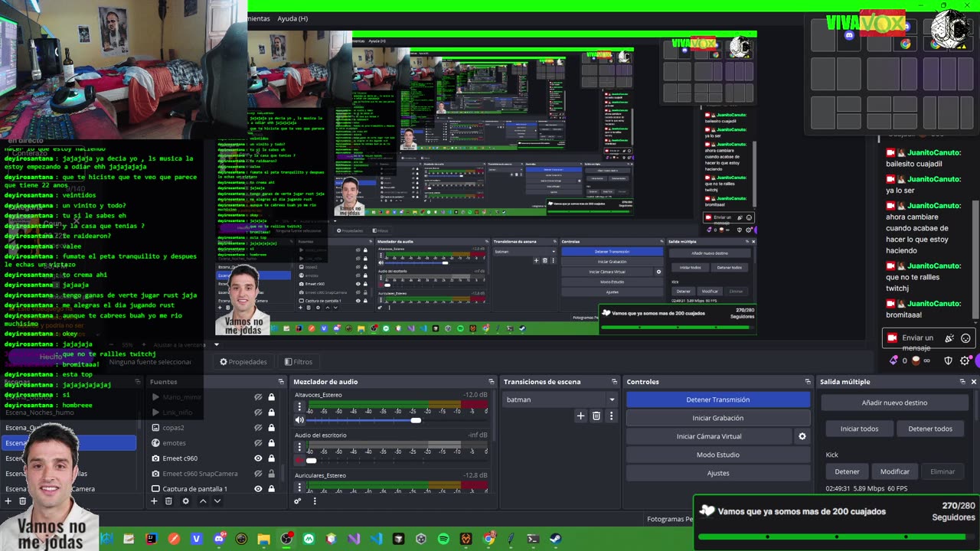Float the Controles dock
980x551 pixels.
[x=807, y=381]
